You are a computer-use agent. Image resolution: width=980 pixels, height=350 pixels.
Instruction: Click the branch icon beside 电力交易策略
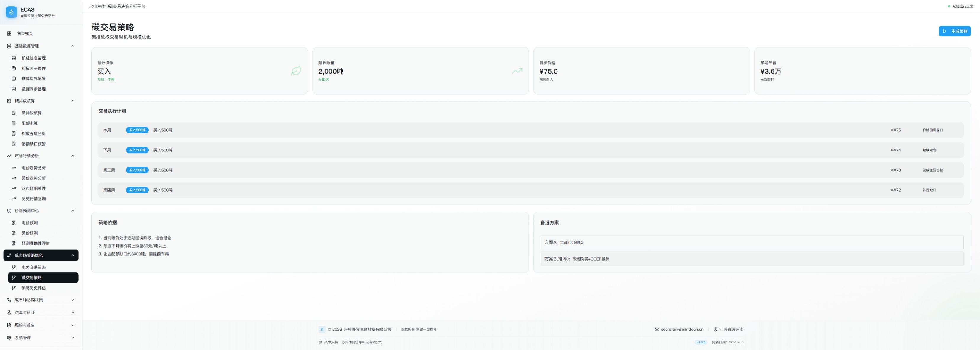coord(14,267)
